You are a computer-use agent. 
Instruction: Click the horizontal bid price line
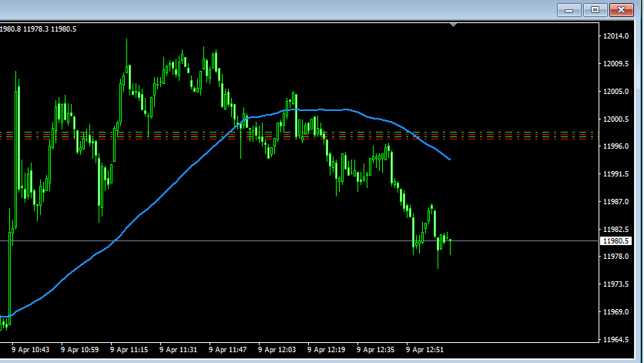[231, 241]
